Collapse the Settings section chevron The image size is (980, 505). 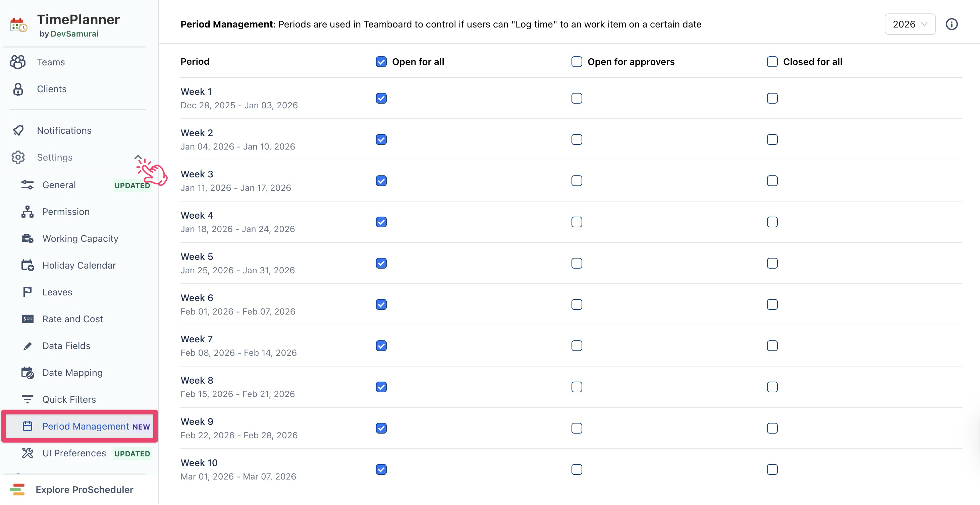[138, 157]
